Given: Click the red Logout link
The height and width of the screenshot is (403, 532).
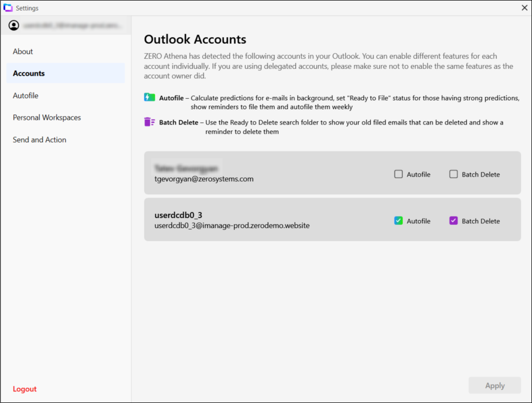Looking at the screenshot, I should (25, 389).
